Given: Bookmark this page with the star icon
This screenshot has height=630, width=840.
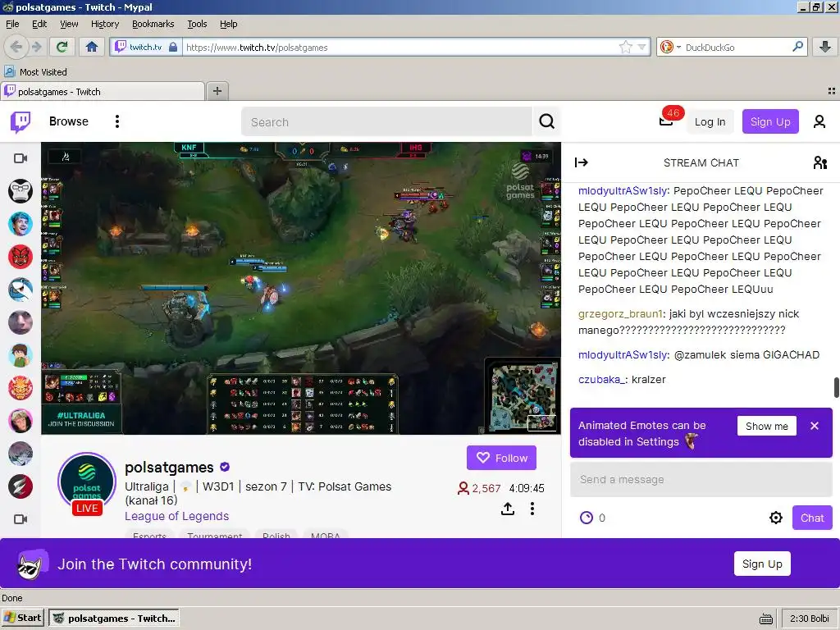Looking at the screenshot, I should 625,47.
